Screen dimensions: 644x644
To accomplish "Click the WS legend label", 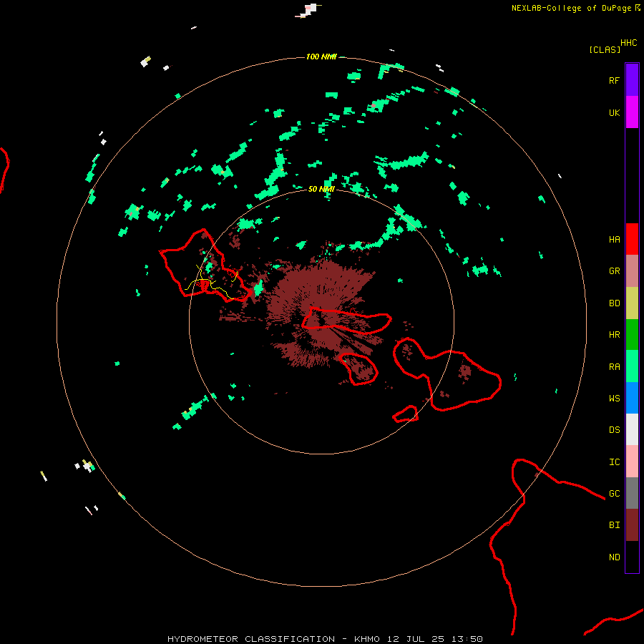I will coord(614,399).
